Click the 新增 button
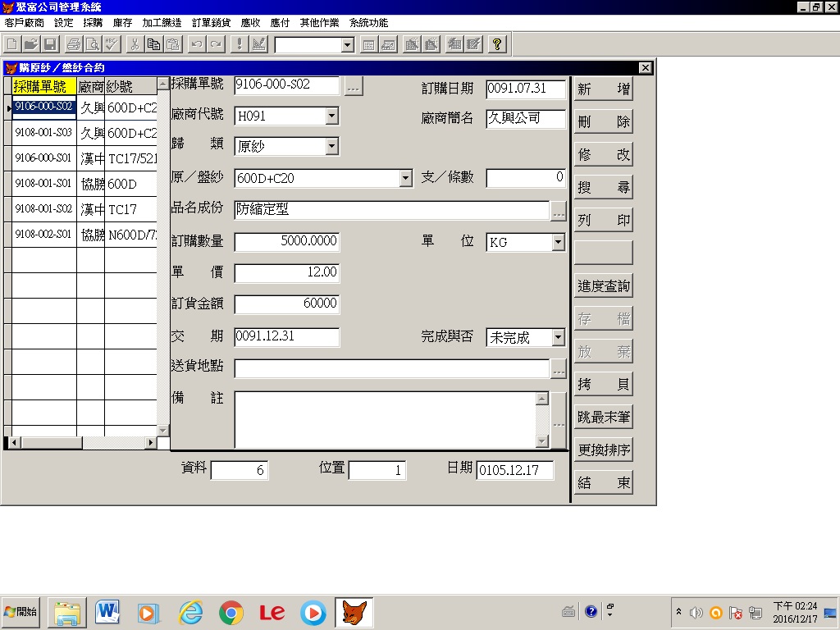 [603, 89]
